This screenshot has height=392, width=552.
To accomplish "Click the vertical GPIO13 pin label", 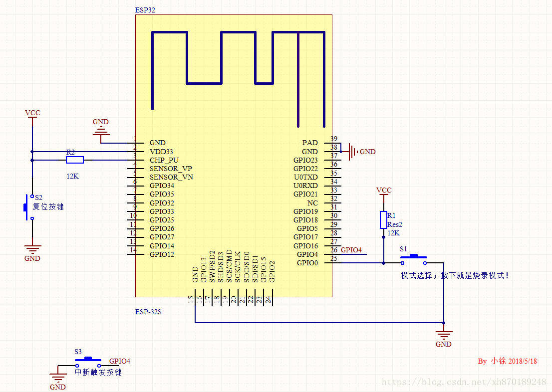I will tap(204, 270).
